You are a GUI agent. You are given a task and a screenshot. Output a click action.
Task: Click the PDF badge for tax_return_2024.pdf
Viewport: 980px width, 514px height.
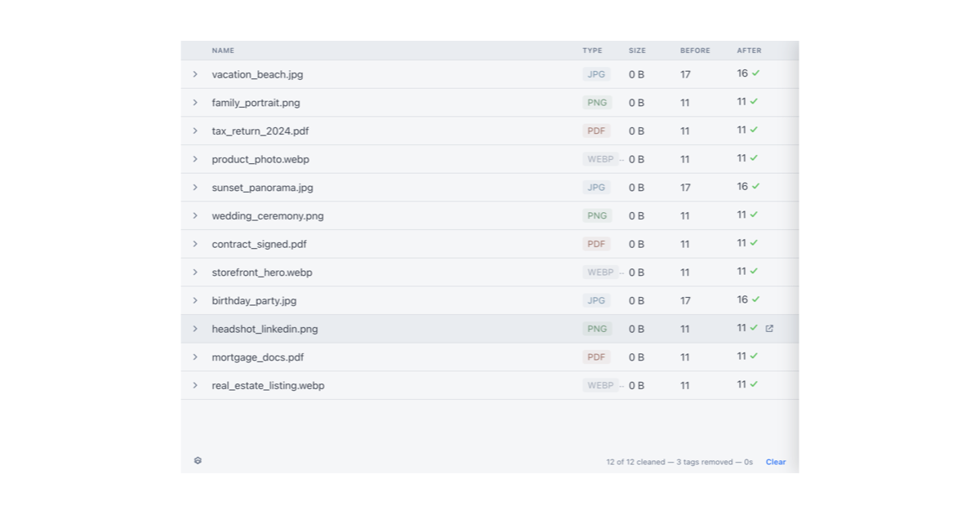(597, 131)
